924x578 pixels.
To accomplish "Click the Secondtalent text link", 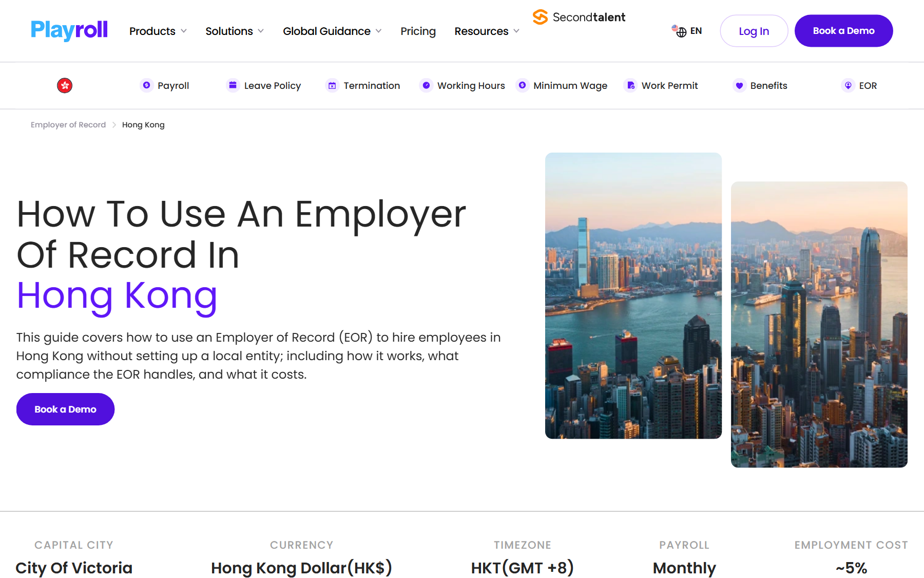I will (589, 17).
